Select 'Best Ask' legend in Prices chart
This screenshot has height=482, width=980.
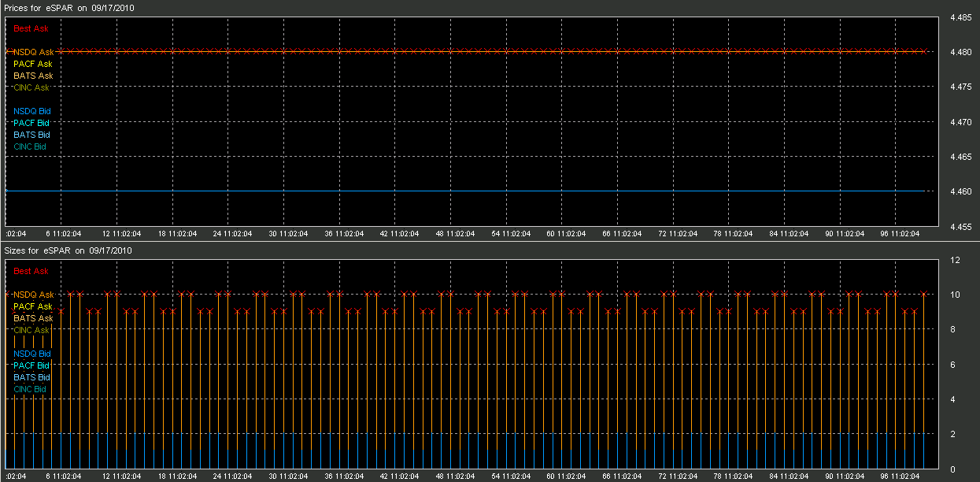coord(31,28)
